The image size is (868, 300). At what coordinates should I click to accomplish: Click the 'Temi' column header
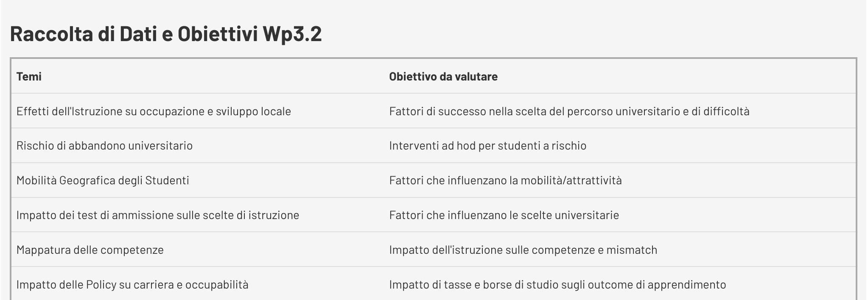29,77
